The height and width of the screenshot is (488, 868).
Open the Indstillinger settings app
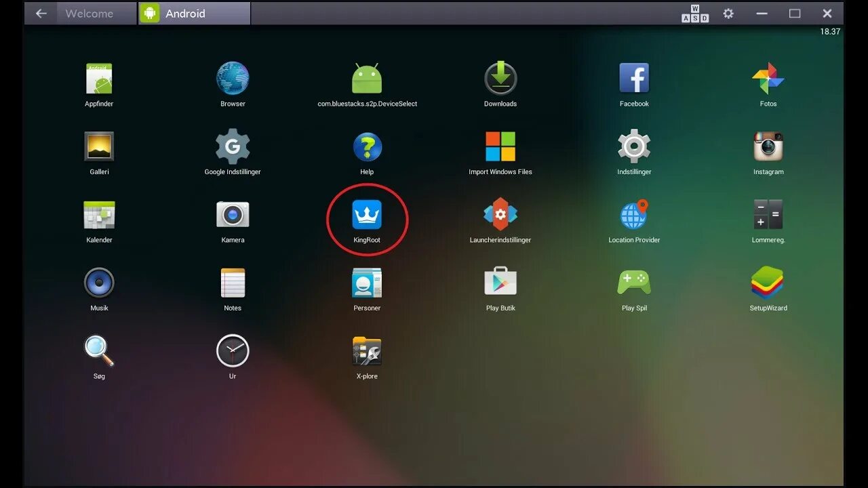click(x=634, y=146)
